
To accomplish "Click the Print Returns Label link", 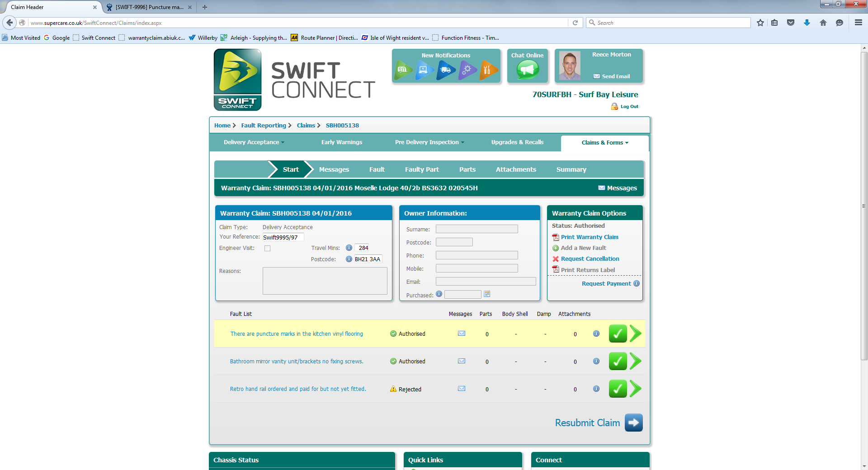I will 588,270.
